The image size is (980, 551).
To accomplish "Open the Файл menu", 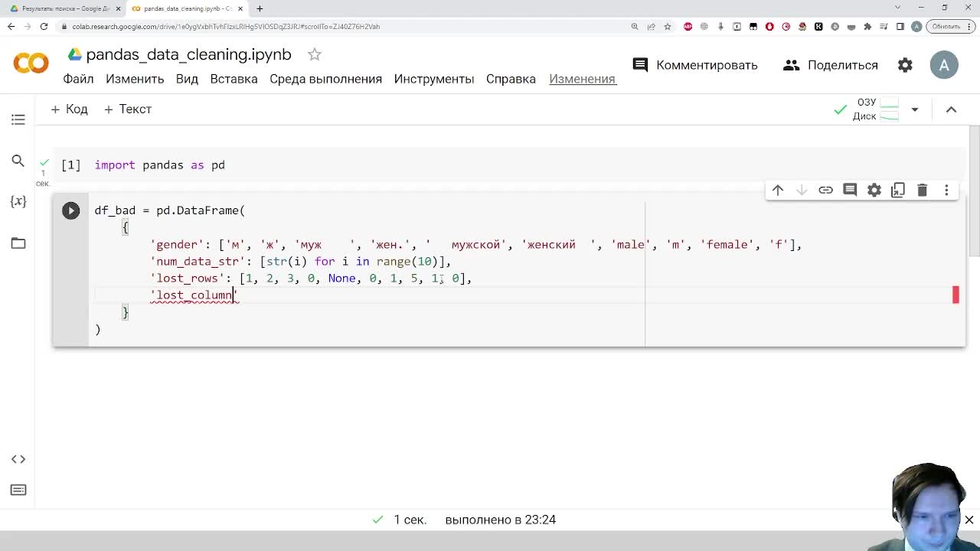I will coord(78,79).
